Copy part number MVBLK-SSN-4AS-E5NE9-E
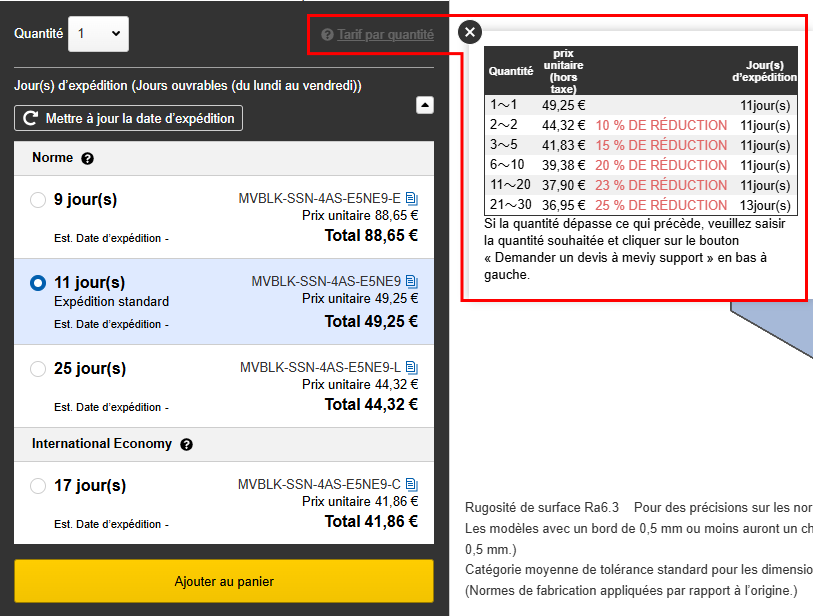The width and height of the screenshot is (813, 616). 412,198
